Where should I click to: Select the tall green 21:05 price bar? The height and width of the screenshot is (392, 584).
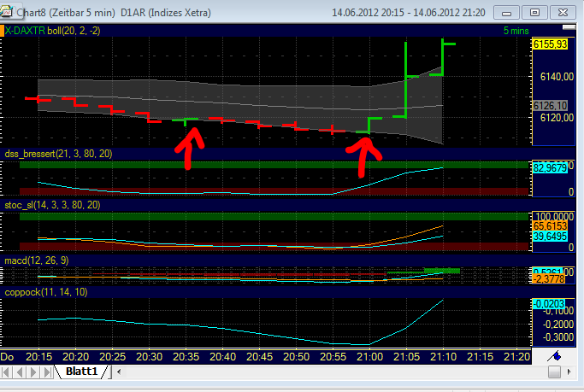[x=405, y=80]
